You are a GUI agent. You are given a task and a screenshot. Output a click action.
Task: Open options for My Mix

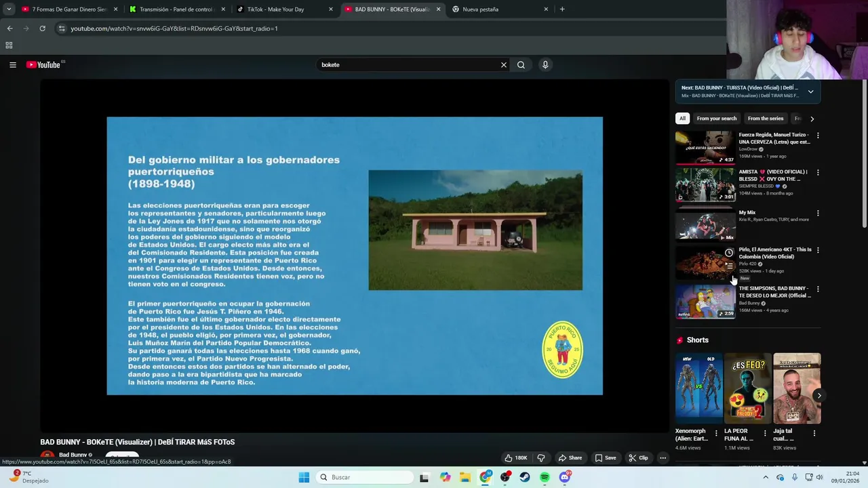(818, 213)
